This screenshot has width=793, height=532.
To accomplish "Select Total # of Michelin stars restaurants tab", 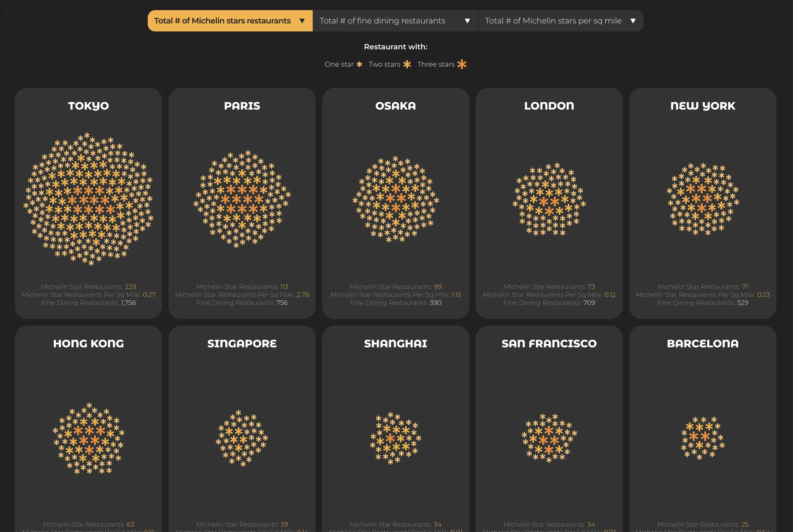I will (230, 21).
